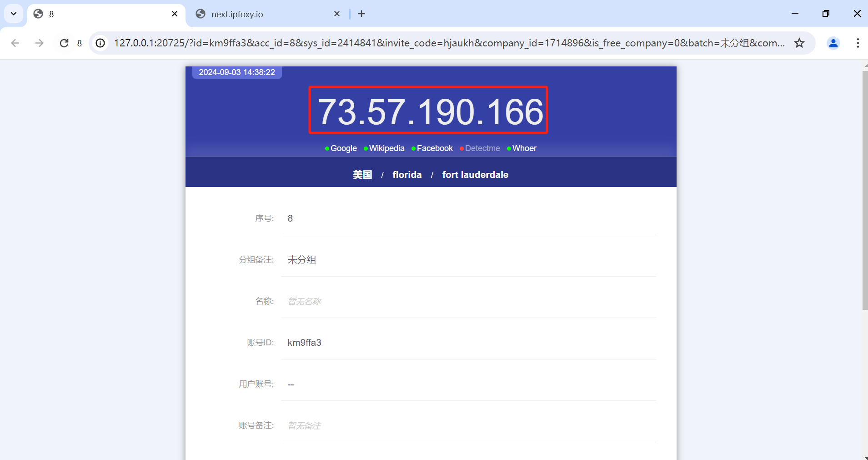Expand the florida breadcrumb entry

click(407, 174)
